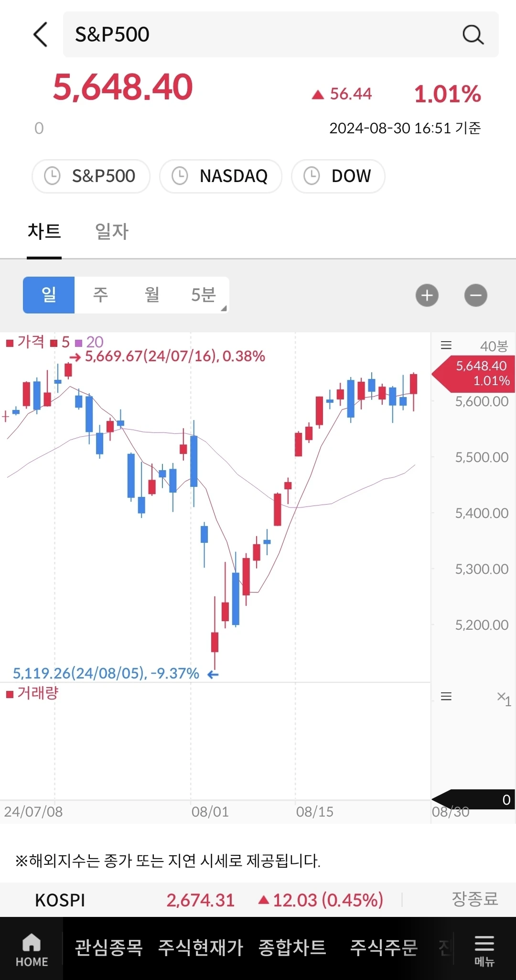This screenshot has width=516, height=980.
Task: Open the 메뉴 hamburger menu
Action: (x=484, y=949)
